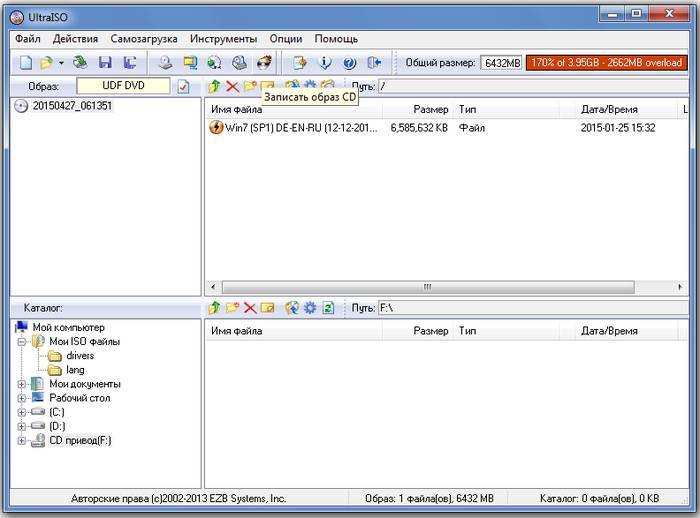Viewport: 700px width, 518px height.
Task: Expand the (C:) drive node
Action: tap(22, 412)
